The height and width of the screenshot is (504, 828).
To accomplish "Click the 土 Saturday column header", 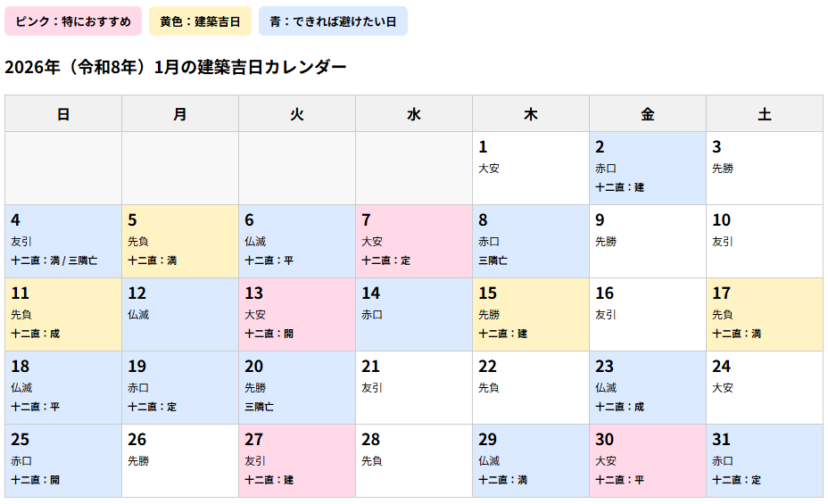I will click(x=765, y=113).
